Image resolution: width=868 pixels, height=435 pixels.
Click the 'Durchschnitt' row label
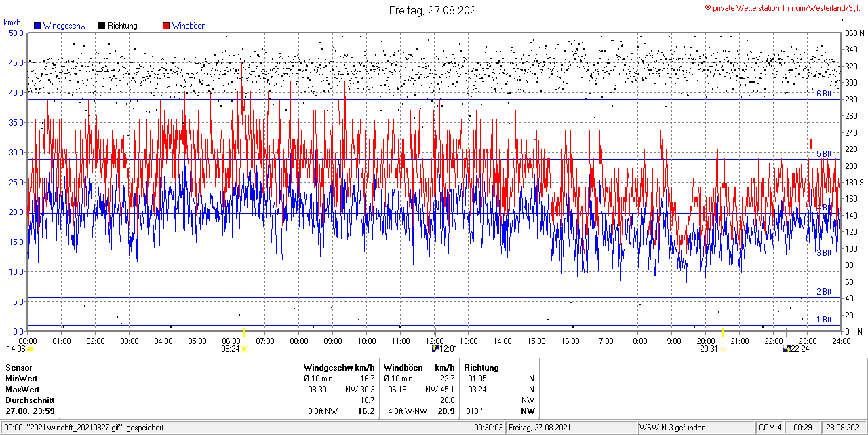coord(29,400)
